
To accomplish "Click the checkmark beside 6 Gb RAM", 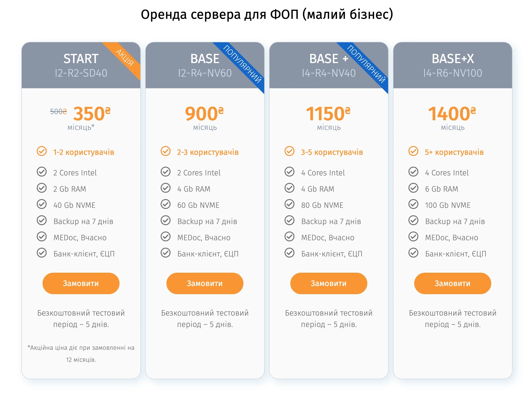I will click(x=413, y=188).
